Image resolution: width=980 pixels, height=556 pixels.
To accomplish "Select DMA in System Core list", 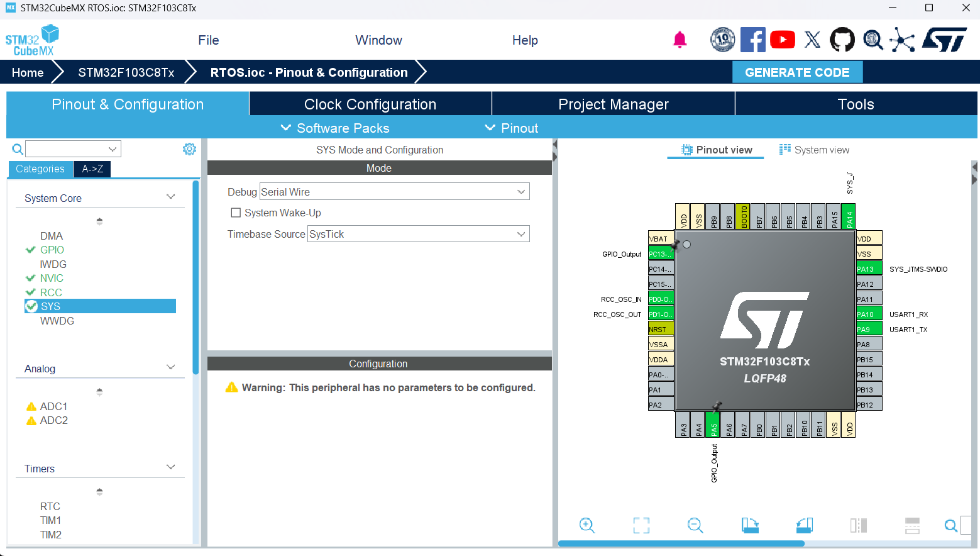I will [52, 236].
